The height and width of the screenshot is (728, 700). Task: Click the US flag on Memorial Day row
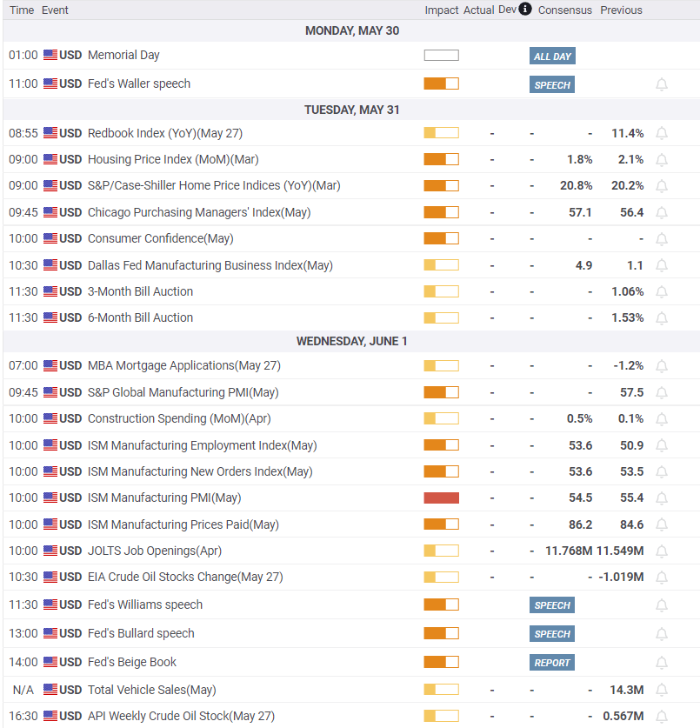[50, 55]
